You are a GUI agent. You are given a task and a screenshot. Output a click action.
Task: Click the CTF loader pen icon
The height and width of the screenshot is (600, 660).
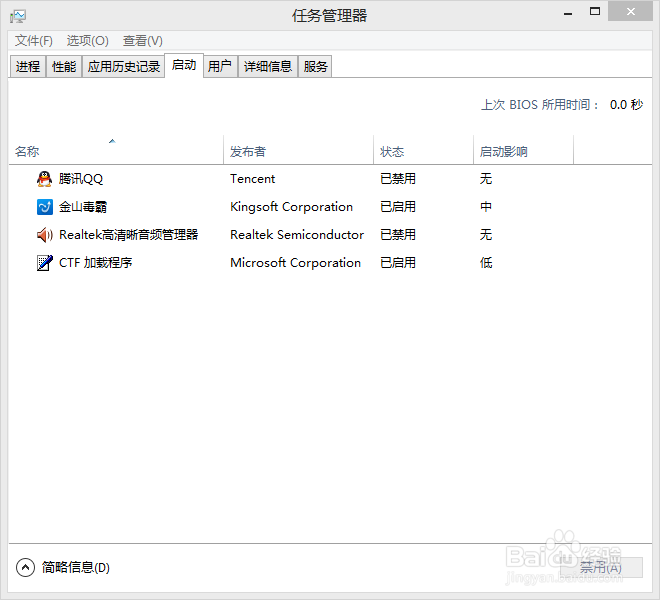[x=45, y=263]
